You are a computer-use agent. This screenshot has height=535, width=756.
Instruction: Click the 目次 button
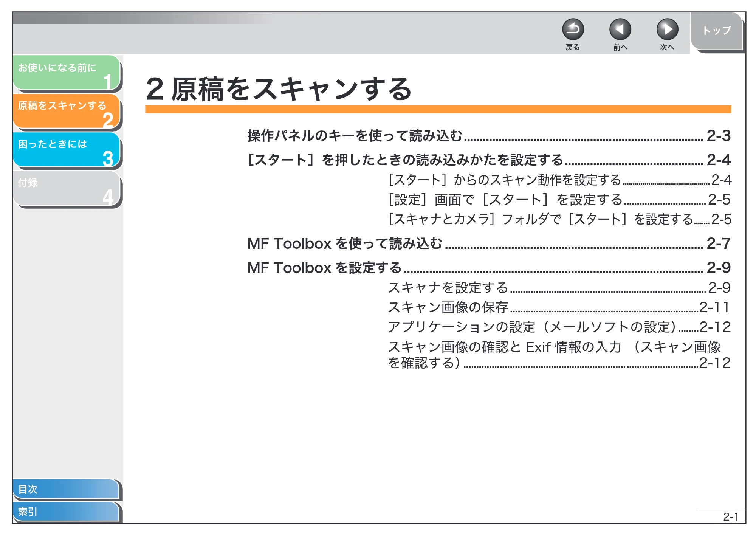click(66, 489)
